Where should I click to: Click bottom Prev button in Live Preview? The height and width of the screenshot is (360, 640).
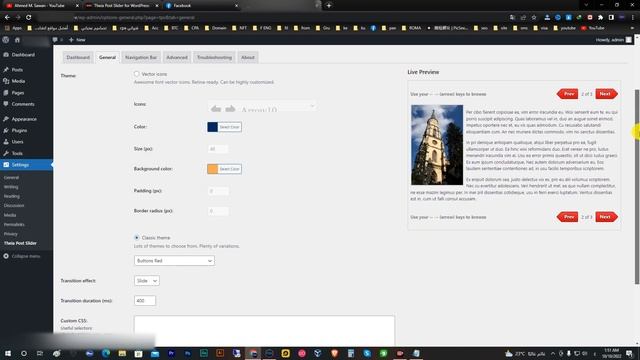[x=567, y=217]
